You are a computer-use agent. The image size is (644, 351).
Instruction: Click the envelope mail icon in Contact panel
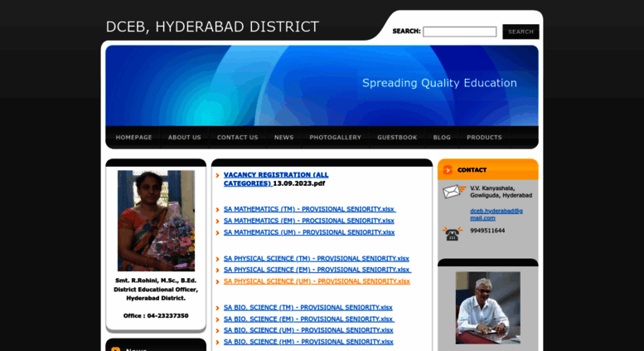coord(454,192)
